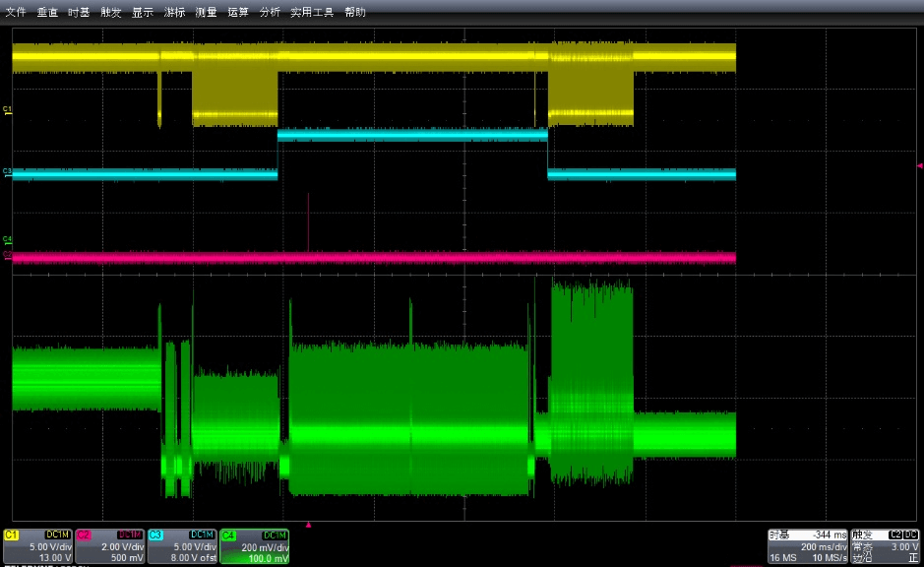Click the magenta trigger position marker below grid
This screenshot has width=924, height=567.
click(x=308, y=526)
